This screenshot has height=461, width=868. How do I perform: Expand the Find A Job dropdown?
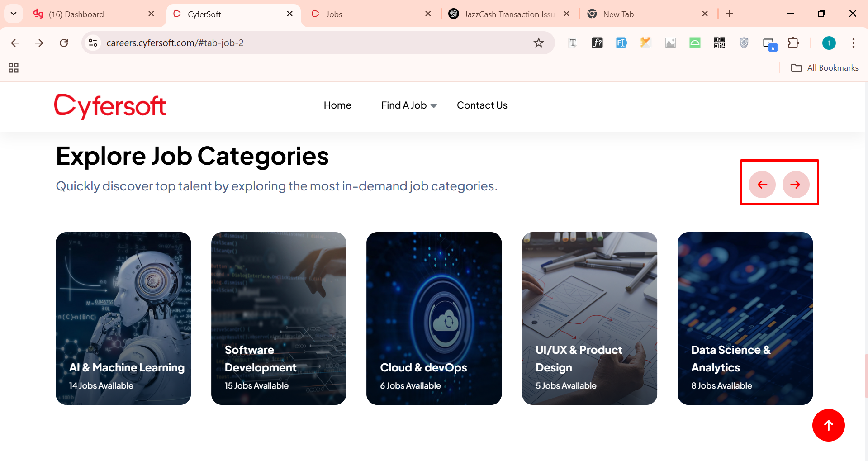click(x=409, y=105)
